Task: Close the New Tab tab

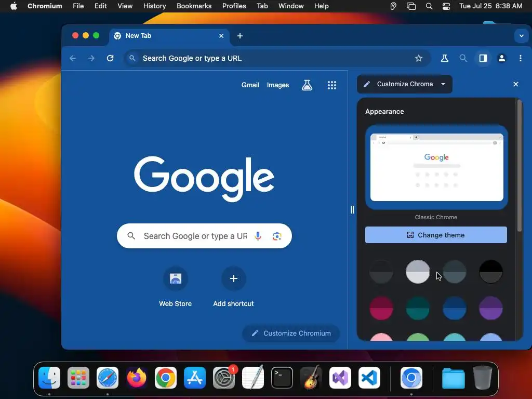Action: point(221,36)
